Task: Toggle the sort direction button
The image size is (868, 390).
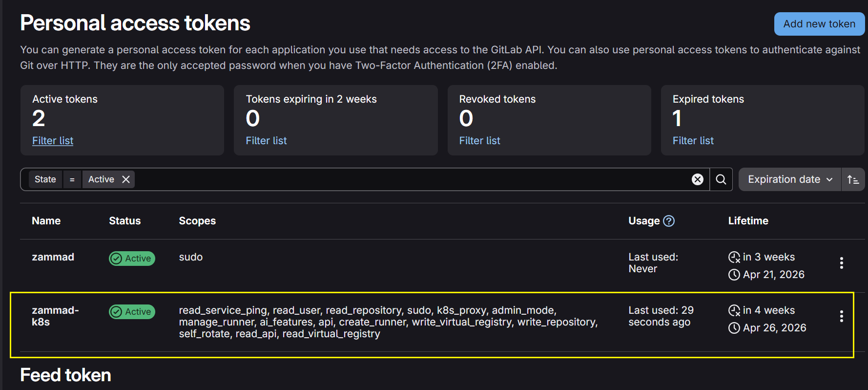Action: [853, 179]
